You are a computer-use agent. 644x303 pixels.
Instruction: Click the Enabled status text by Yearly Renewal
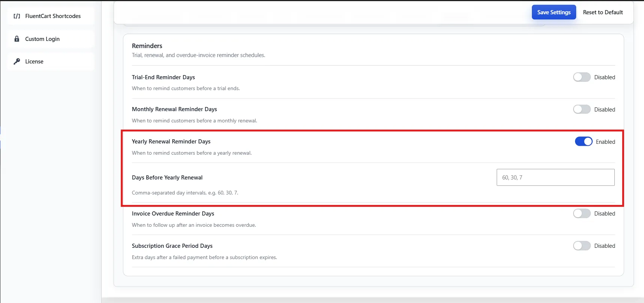[x=605, y=142]
